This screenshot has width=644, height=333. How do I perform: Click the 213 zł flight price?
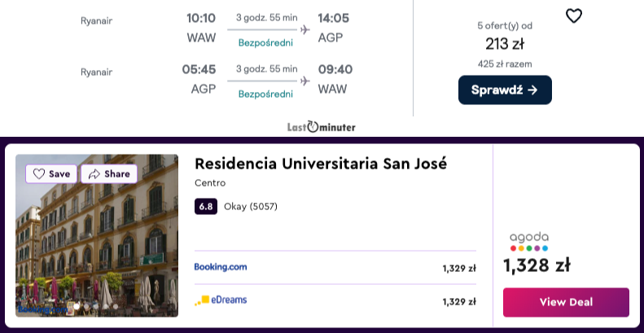point(505,44)
